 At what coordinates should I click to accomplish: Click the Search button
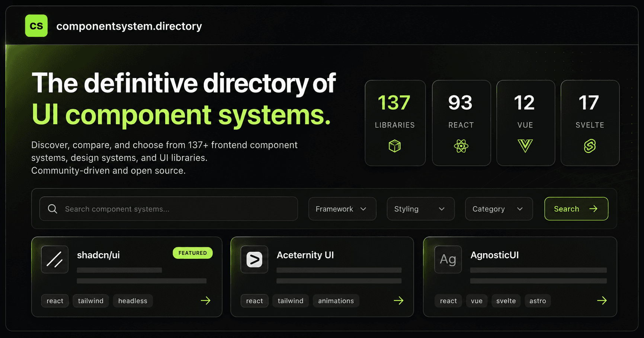pyautogui.click(x=576, y=209)
